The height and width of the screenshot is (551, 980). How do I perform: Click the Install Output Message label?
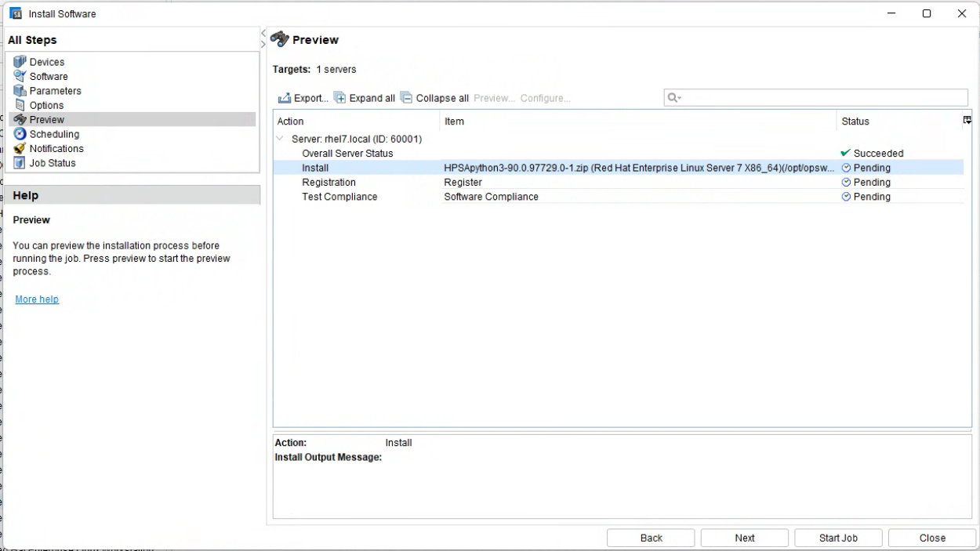click(328, 457)
